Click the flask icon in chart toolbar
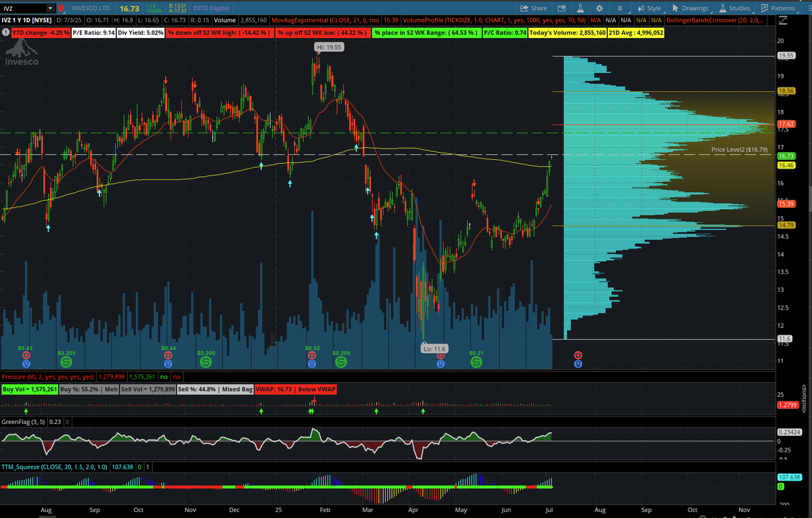Viewport: 812px width, 518px height. tap(580, 8)
